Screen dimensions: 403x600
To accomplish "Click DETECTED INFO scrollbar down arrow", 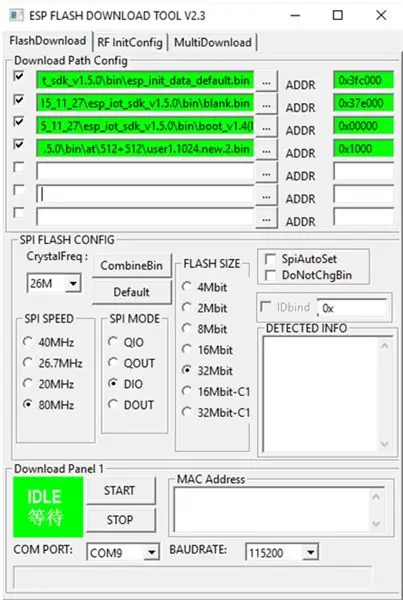I will click(x=385, y=444).
